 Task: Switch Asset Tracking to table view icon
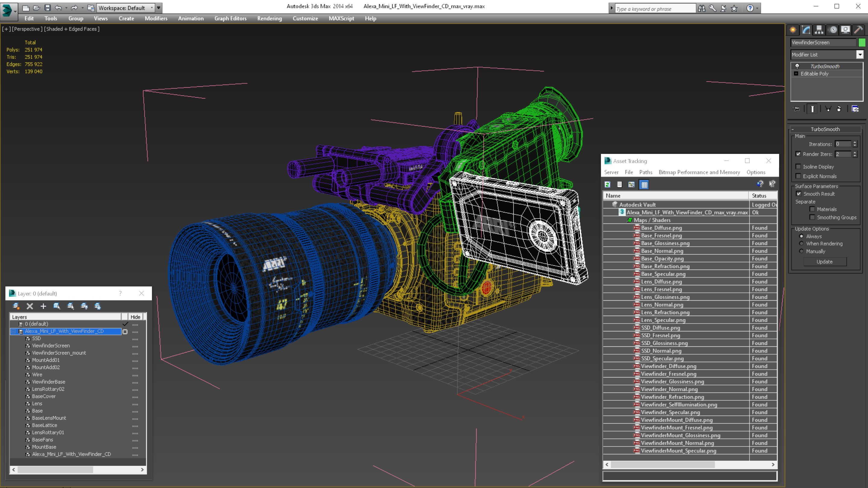(x=644, y=184)
